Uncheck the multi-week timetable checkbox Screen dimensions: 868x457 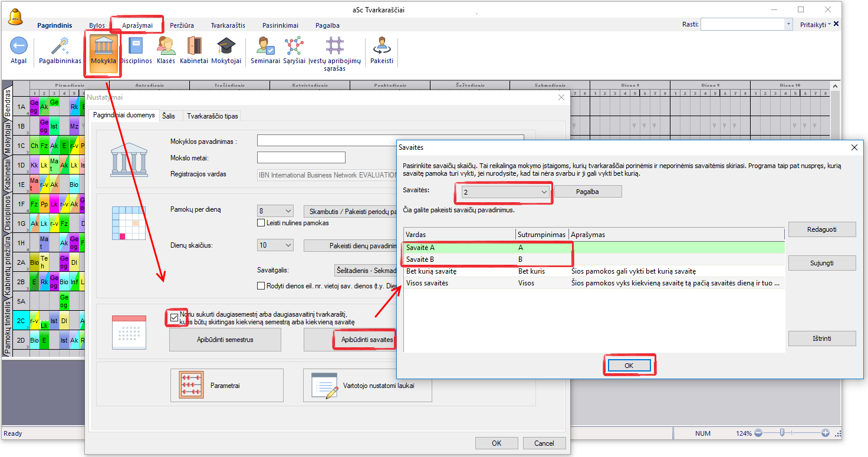point(174,318)
